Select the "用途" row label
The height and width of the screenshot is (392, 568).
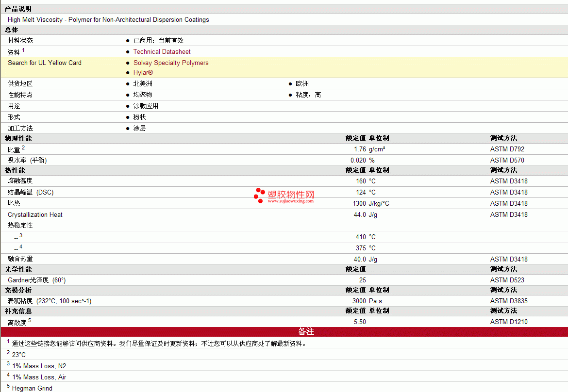(x=14, y=106)
